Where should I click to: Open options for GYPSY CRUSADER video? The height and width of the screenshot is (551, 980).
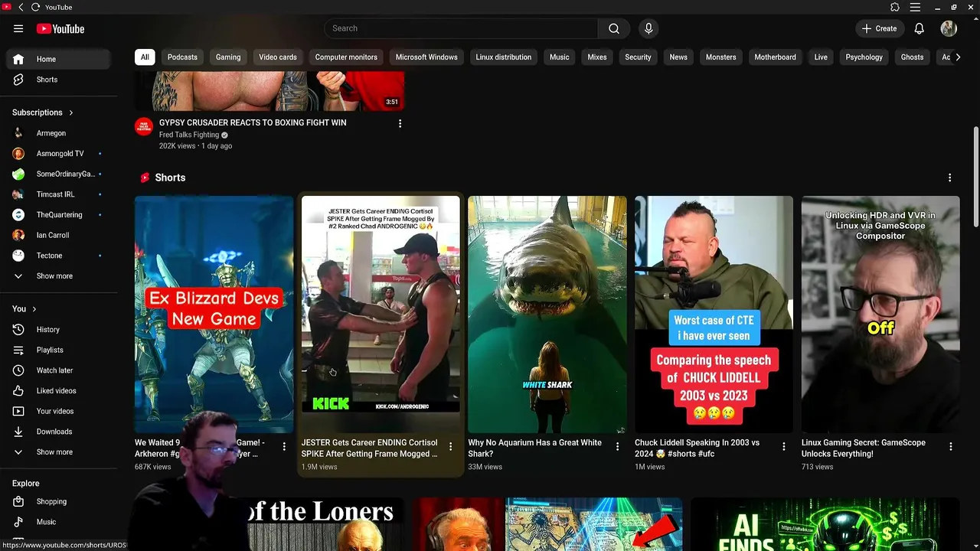400,123
